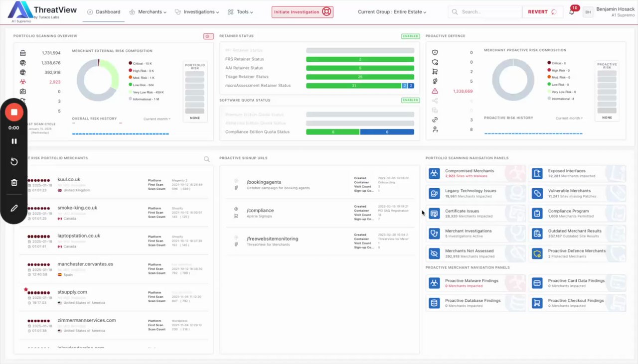Click the Certificate Issues icon
This screenshot has width=638, height=364.
(x=434, y=213)
